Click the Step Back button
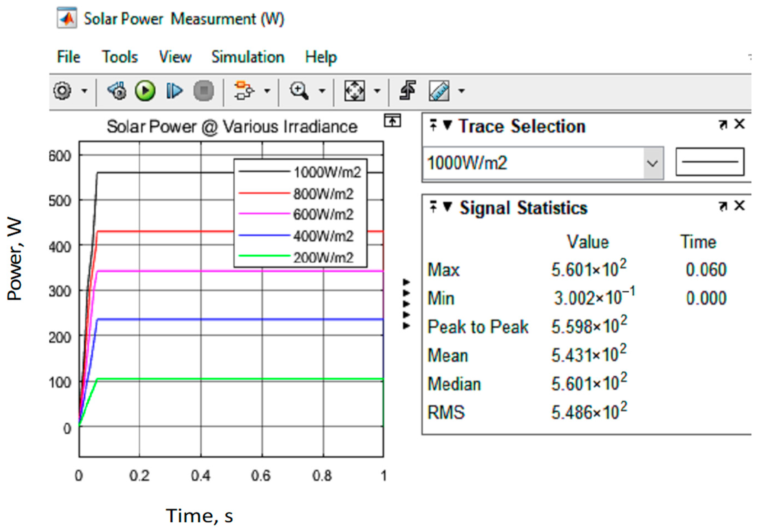 (x=117, y=90)
